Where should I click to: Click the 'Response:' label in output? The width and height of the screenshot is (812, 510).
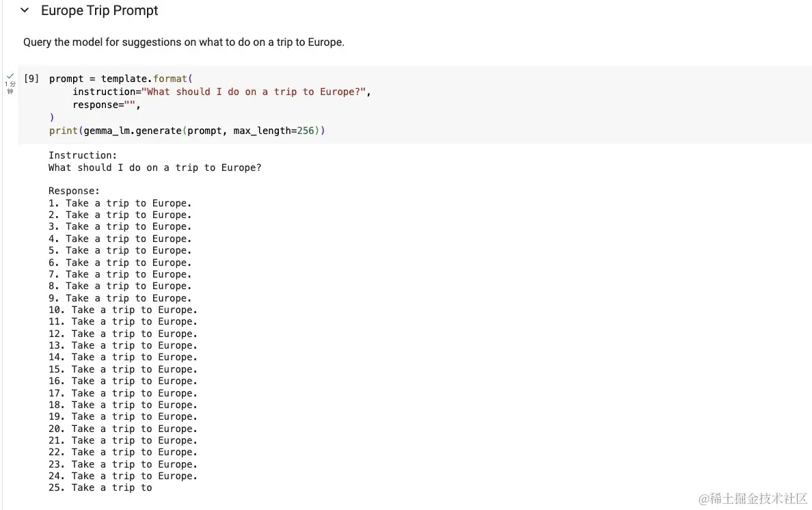click(74, 191)
